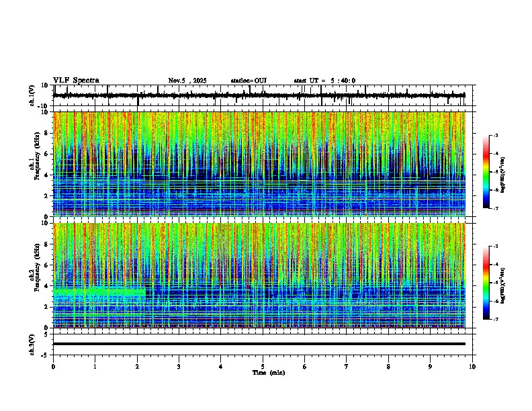Screen dimensions: 532x411
Task: Click the "6" tick on the Time axis
Action: point(305,367)
